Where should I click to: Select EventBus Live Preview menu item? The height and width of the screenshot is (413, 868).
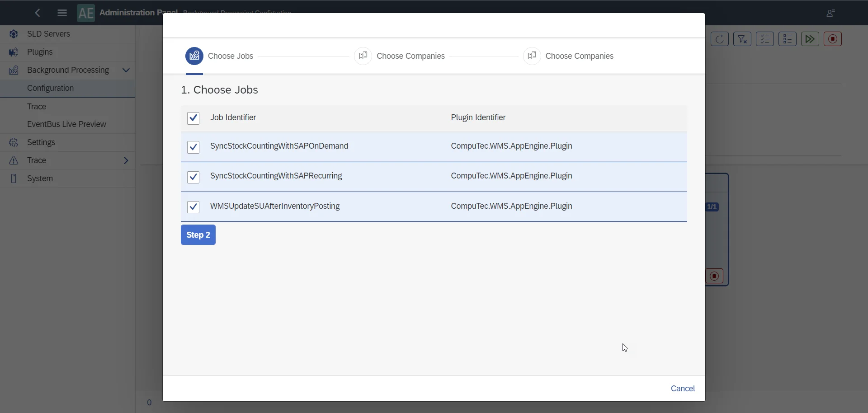(66, 124)
